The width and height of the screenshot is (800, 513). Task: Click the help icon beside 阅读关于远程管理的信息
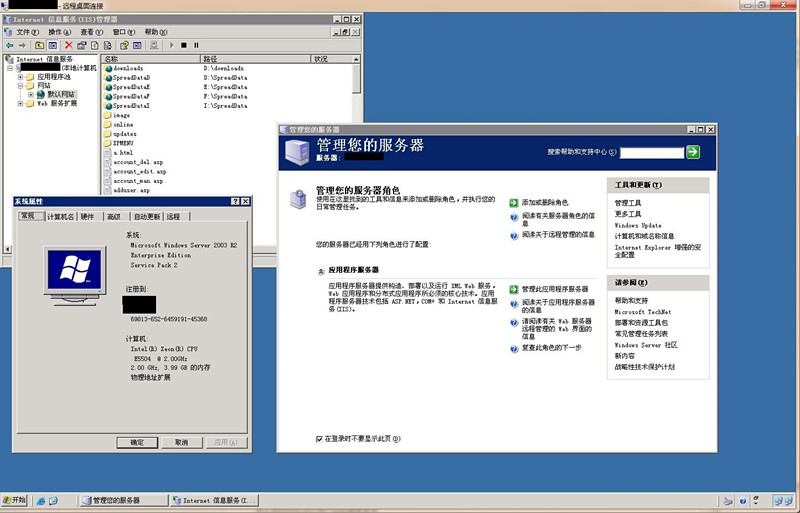(514, 235)
